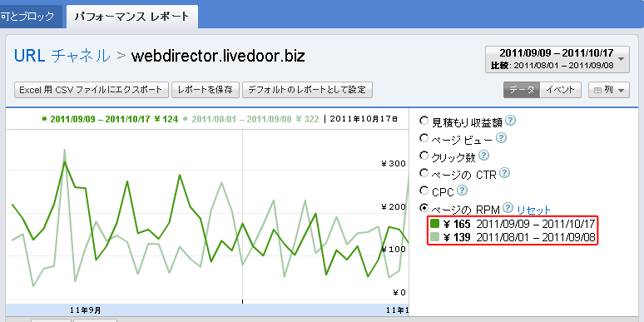Open help for 見積もり収益額
Image resolution: width=644 pixels, height=322 pixels.
510,121
